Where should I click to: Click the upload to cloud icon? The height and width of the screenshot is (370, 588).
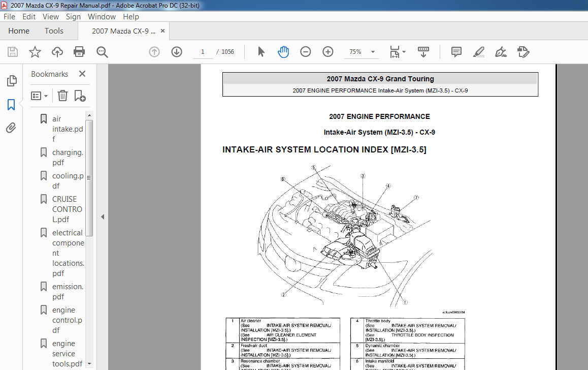pos(57,52)
